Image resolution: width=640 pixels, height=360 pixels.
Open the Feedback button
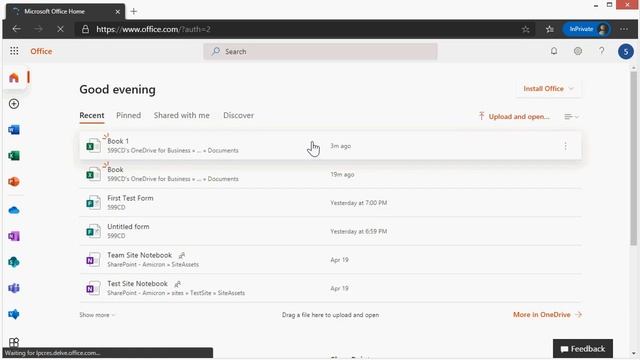tap(583, 349)
